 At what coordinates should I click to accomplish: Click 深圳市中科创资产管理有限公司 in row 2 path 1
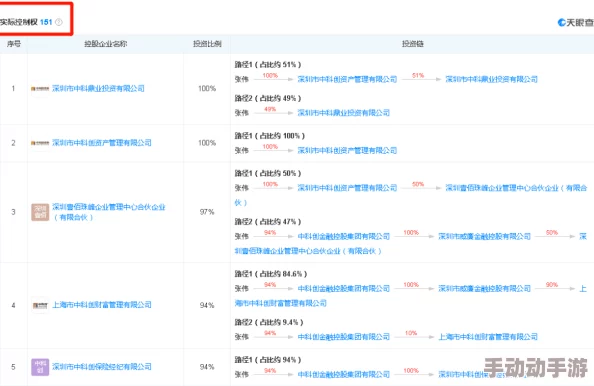tap(347, 150)
